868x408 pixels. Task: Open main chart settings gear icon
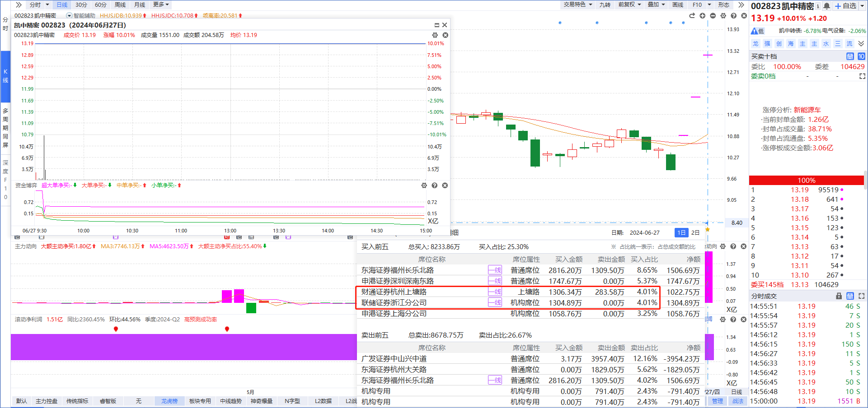coord(723,16)
